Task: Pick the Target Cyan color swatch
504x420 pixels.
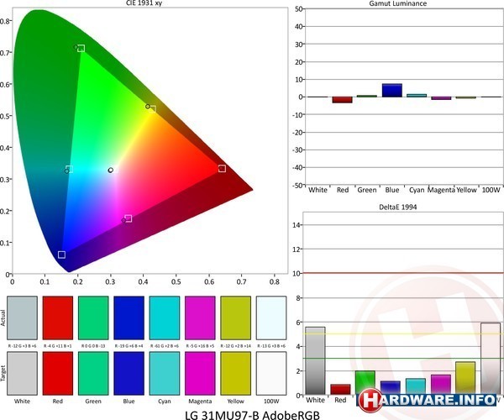Action: [165, 374]
